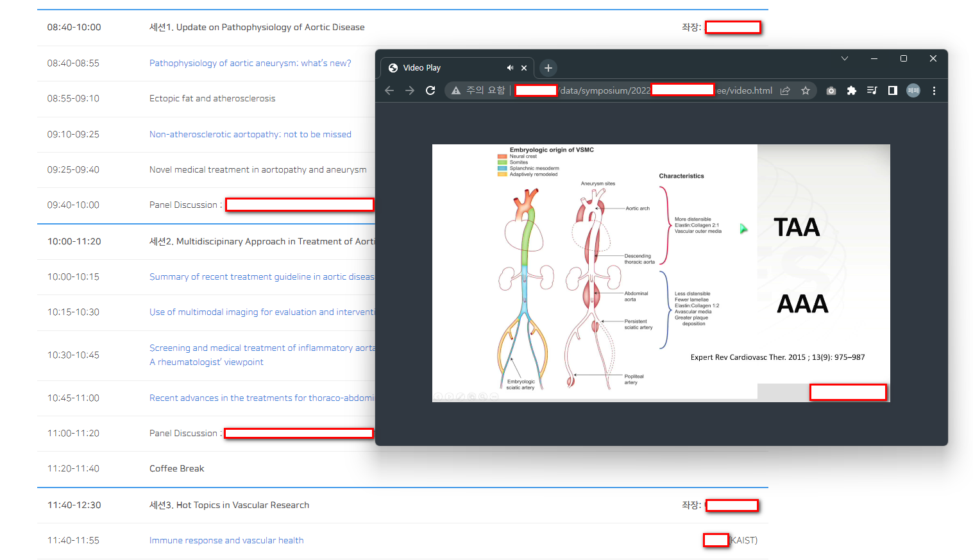This screenshot has width=973, height=560.
Task: Click the 08:55-09:10 time cell
Action: (73, 98)
